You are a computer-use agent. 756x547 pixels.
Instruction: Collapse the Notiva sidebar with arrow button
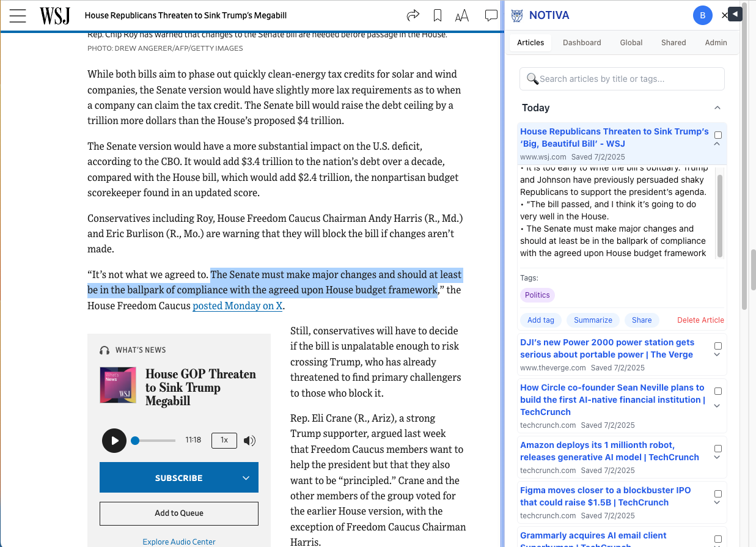735,14
